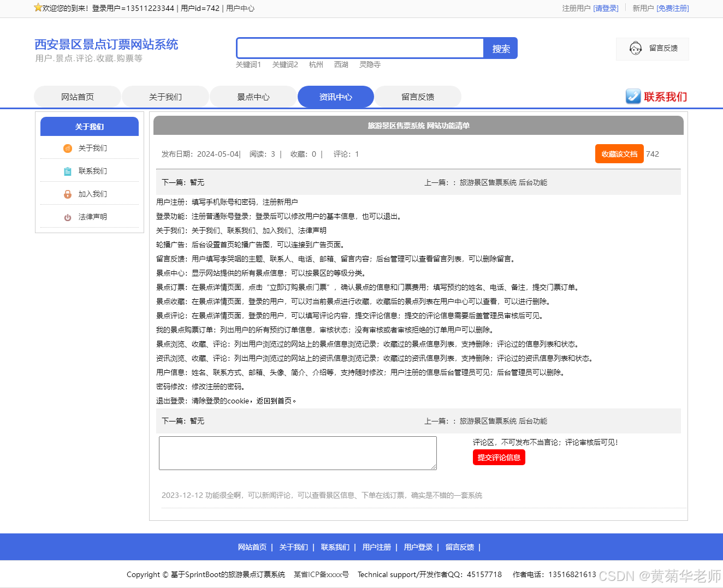
Task: Open 免费注册 registration link
Action: point(673,8)
